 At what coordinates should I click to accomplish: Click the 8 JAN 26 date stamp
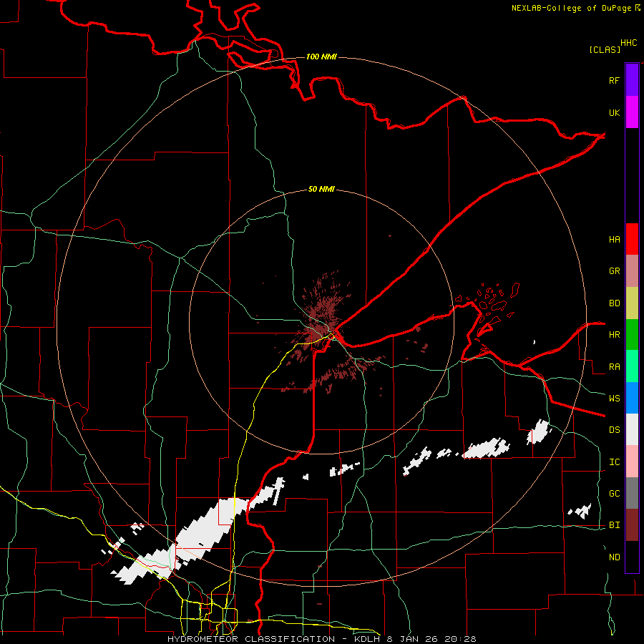413,639
